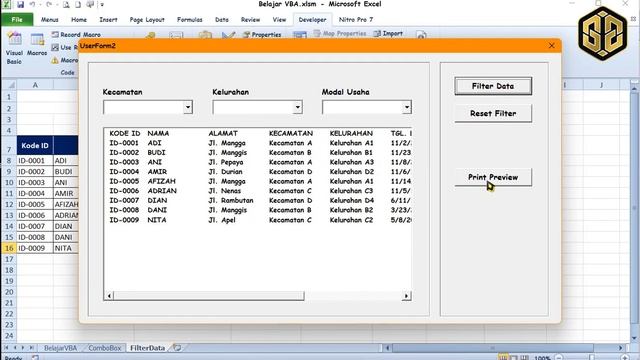640x360 pixels.
Task: Insert a new worksheet with the tab icon
Action: (x=177, y=348)
